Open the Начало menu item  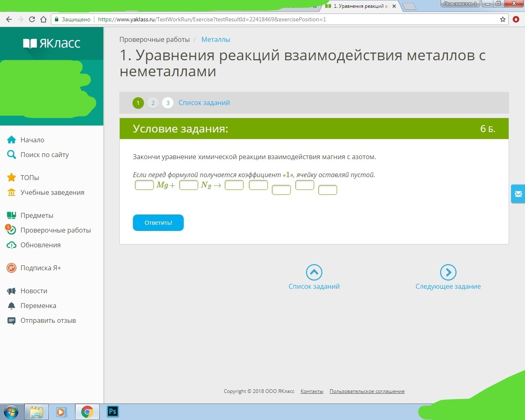[32, 140]
